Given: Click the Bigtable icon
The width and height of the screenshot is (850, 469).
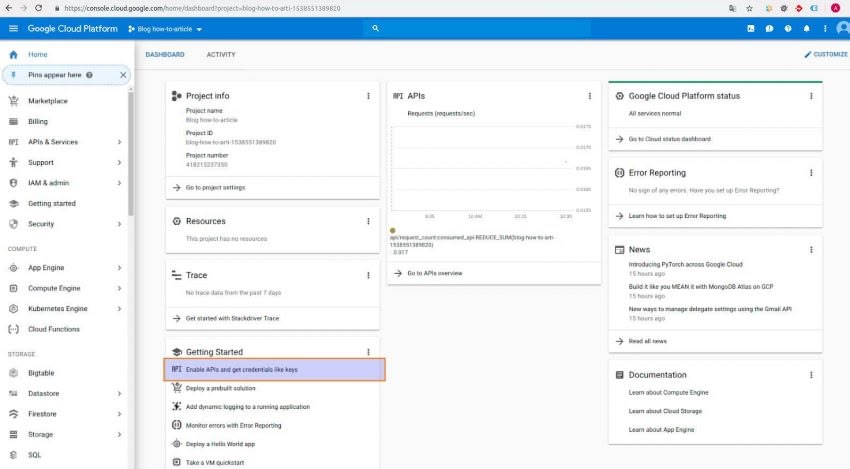Looking at the screenshot, I should 14,373.
